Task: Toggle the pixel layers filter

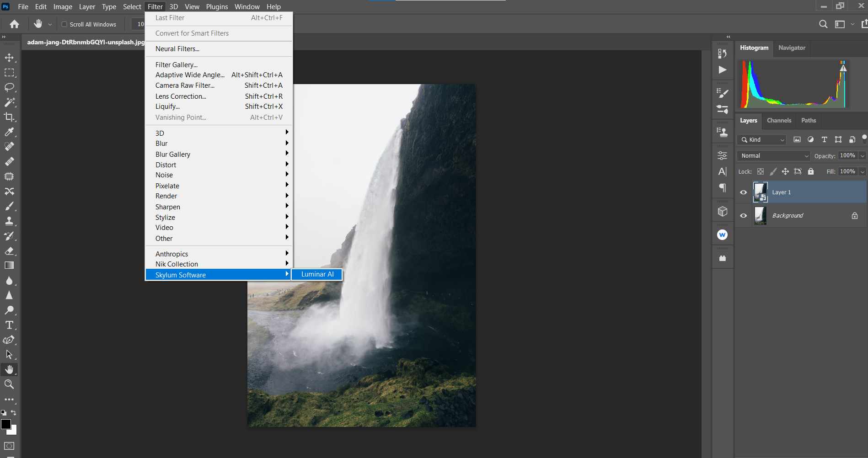Action: coord(797,140)
